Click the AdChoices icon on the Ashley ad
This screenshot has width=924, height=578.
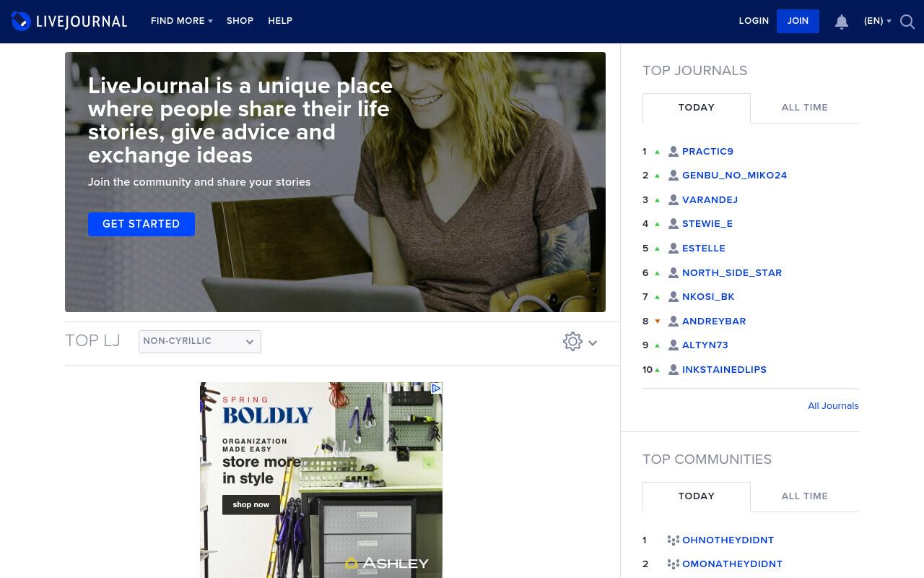436,388
